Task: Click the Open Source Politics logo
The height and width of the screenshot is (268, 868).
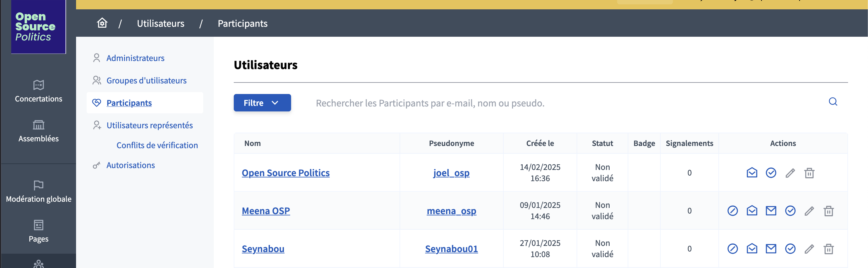Action: click(x=38, y=26)
